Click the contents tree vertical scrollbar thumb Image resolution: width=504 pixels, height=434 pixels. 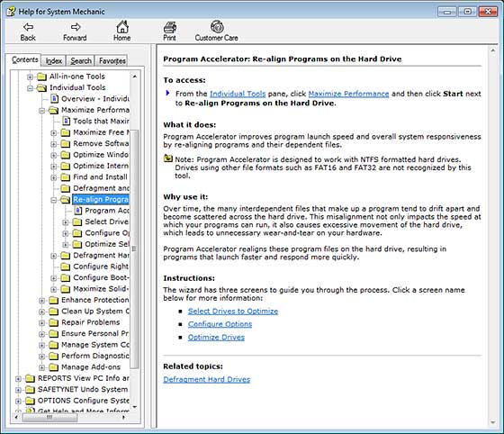135,249
